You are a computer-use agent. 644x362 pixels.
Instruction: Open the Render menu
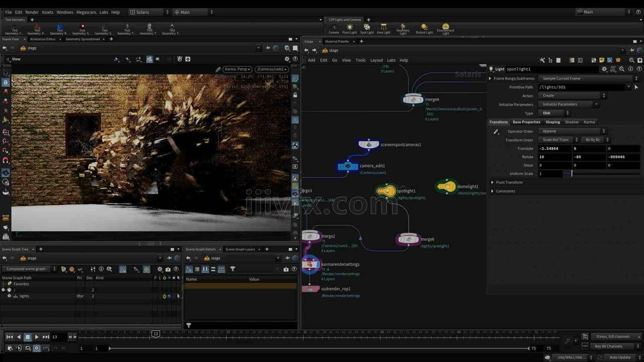point(32,12)
